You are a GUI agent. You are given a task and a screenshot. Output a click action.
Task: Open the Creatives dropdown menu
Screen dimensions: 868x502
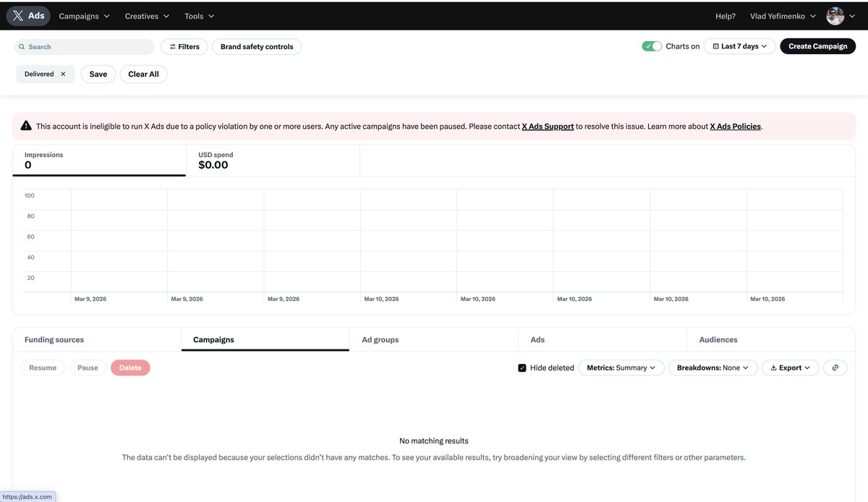click(147, 16)
